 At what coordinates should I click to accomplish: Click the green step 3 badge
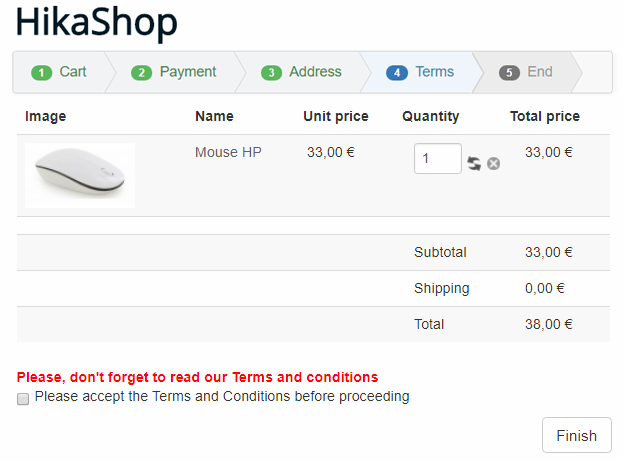[x=271, y=73]
